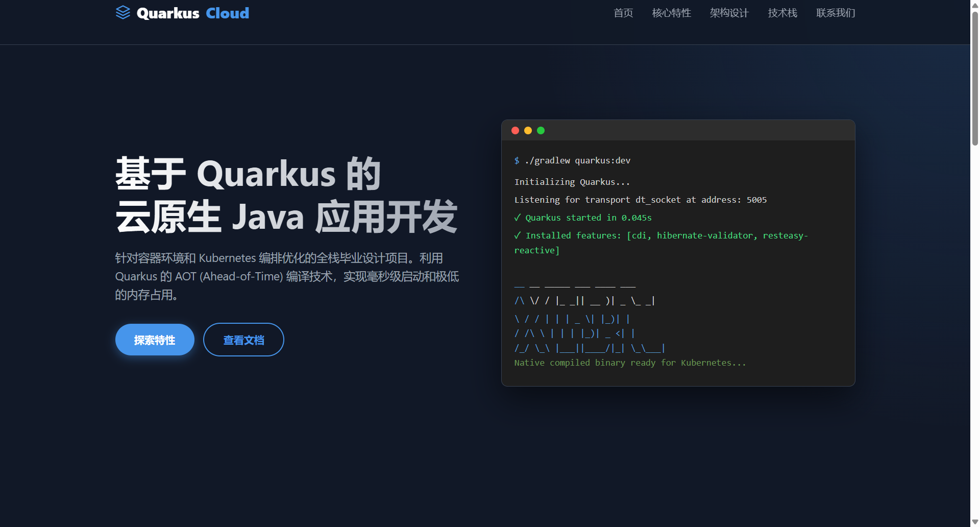Click the layered-stack Quarkus logo icon

tap(123, 12)
